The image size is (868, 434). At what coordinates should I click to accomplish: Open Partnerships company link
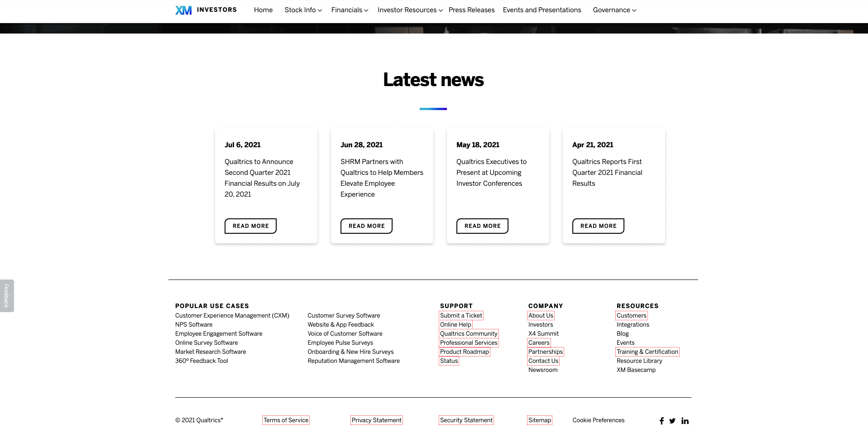pyautogui.click(x=546, y=352)
